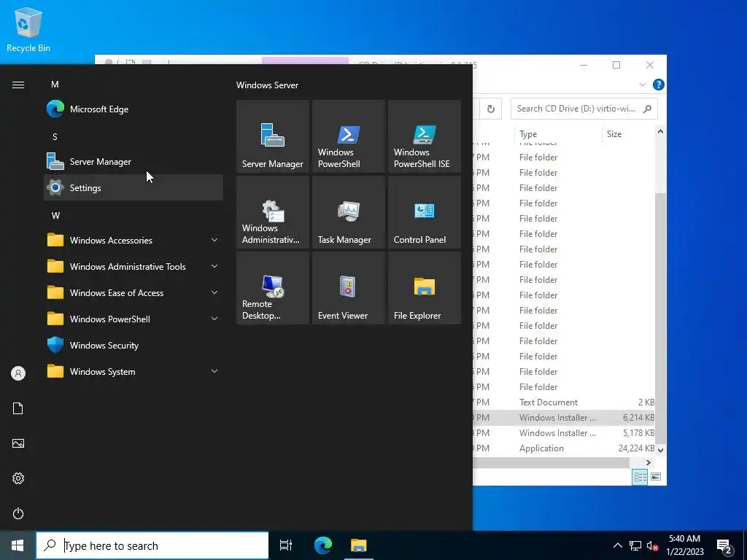Viewport: 747px width, 560px height.
Task: Click the horizontal scrollbar right arrow
Action: [649, 462]
